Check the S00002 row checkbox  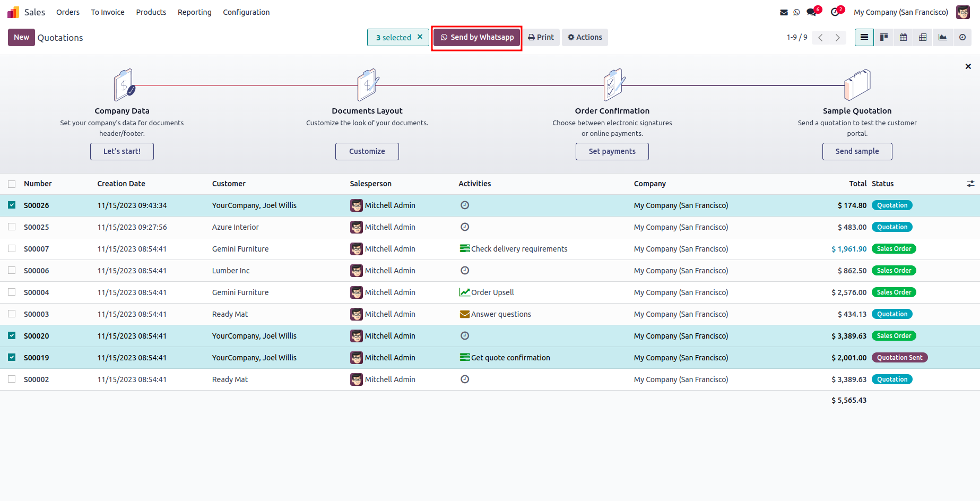pos(12,379)
